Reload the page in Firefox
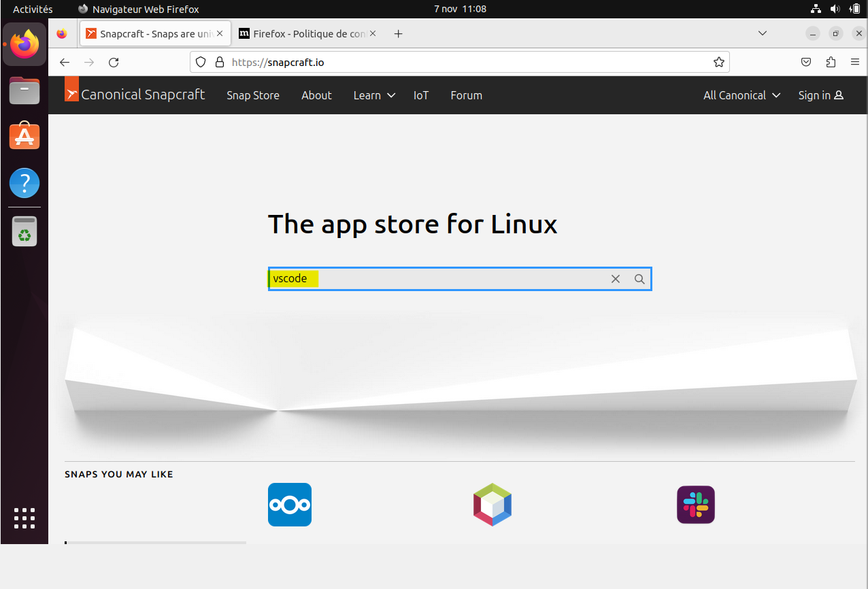This screenshot has height=589, width=868. click(x=114, y=63)
